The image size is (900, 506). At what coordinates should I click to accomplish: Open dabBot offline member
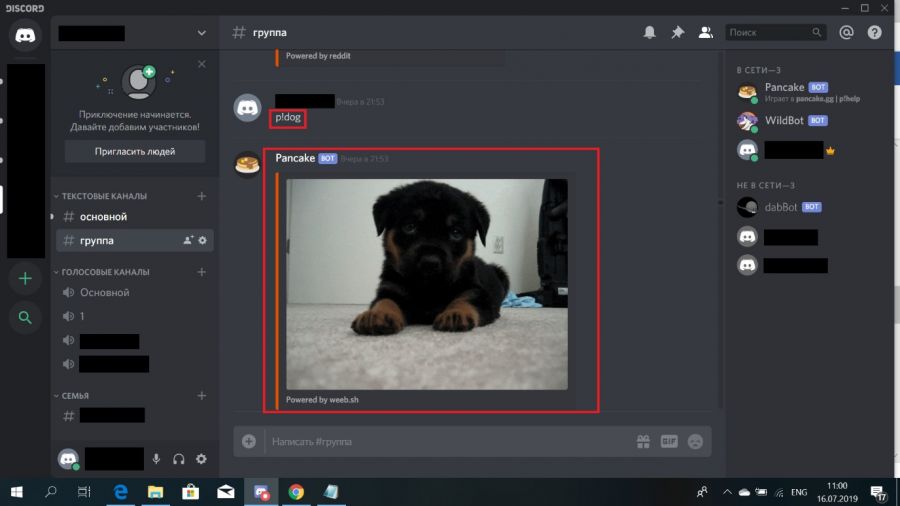tap(807, 207)
